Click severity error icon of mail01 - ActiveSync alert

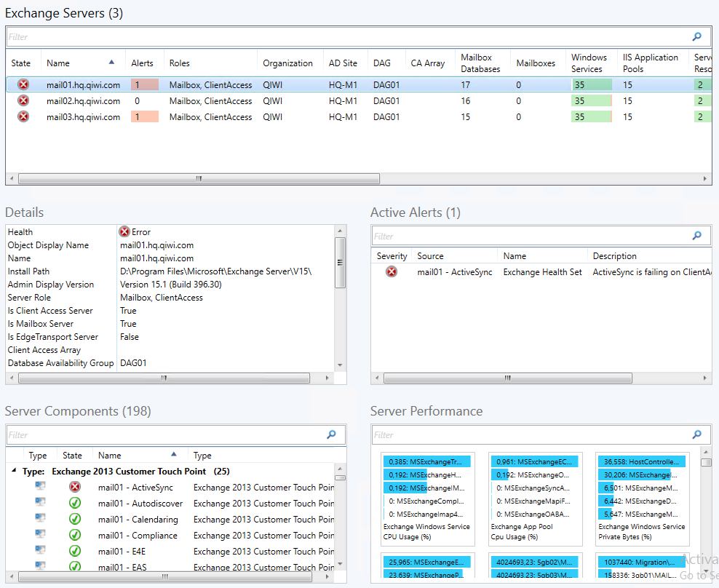391,272
